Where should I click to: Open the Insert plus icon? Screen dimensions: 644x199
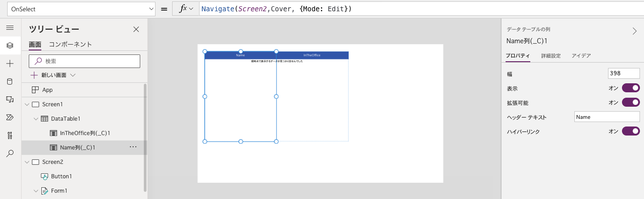(x=10, y=63)
